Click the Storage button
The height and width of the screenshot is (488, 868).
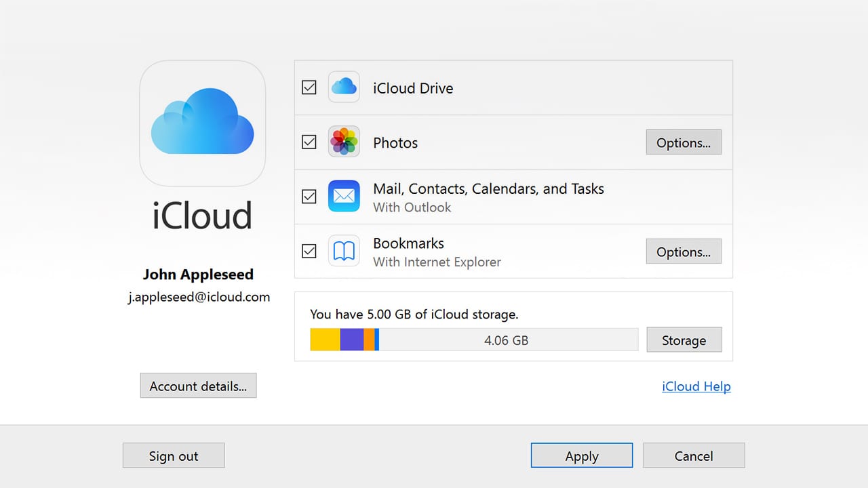pyautogui.click(x=684, y=340)
